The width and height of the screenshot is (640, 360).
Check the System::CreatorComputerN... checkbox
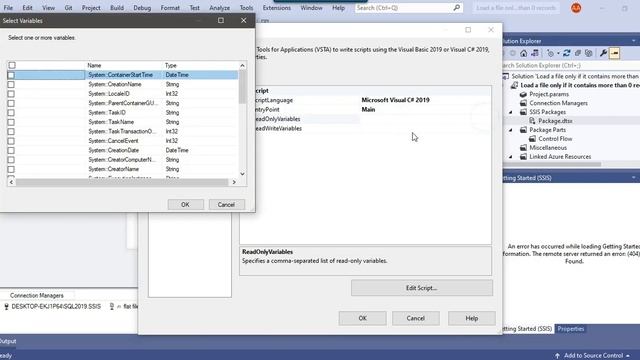point(11,160)
